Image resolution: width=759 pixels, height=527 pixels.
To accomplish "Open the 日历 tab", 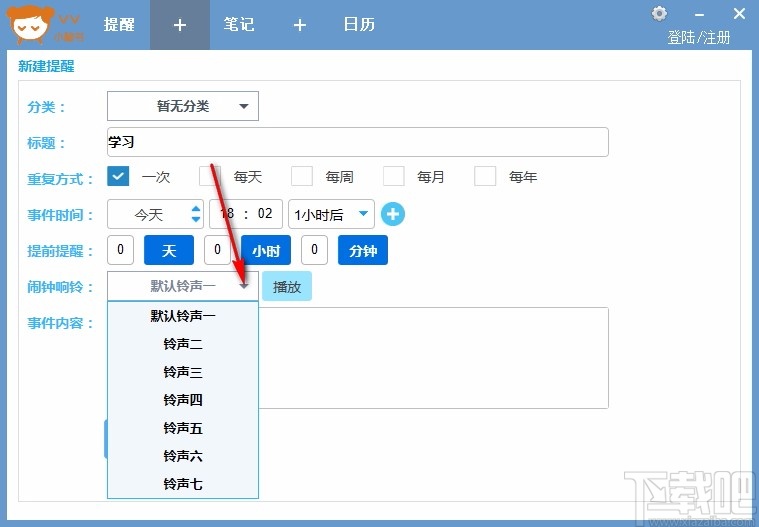I will click(x=359, y=25).
